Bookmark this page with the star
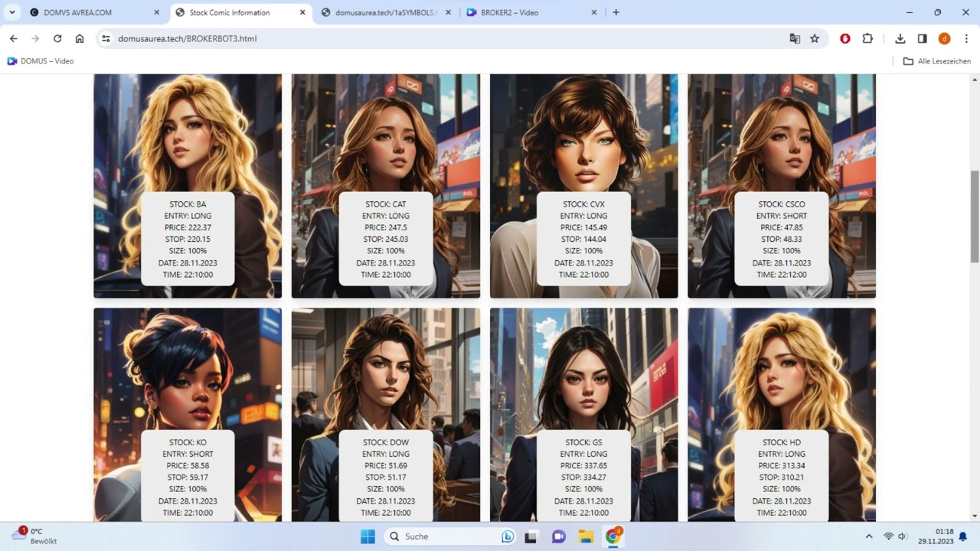This screenshot has height=551, width=980. [x=815, y=38]
